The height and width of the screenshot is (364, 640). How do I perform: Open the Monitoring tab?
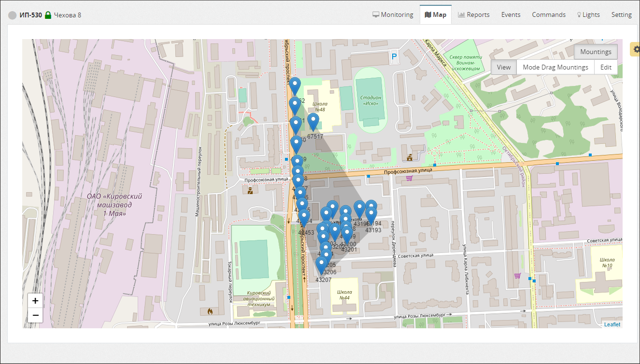(393, 14)
